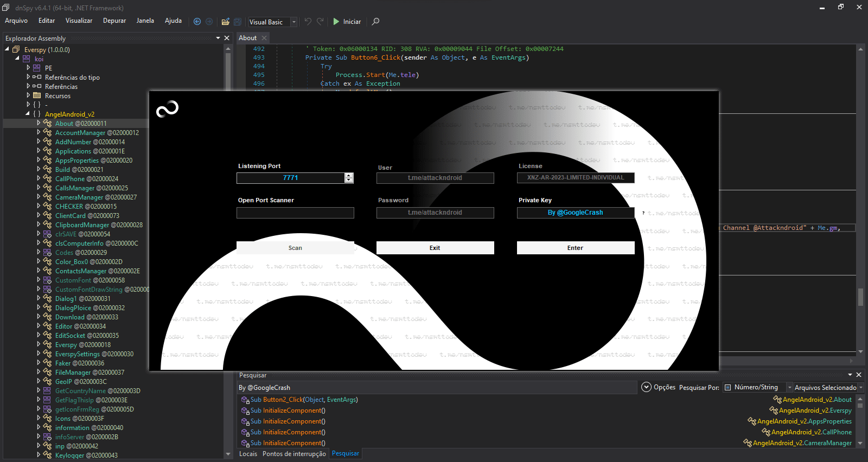Click the Navigate Back arrow icon

pos(197,22)
